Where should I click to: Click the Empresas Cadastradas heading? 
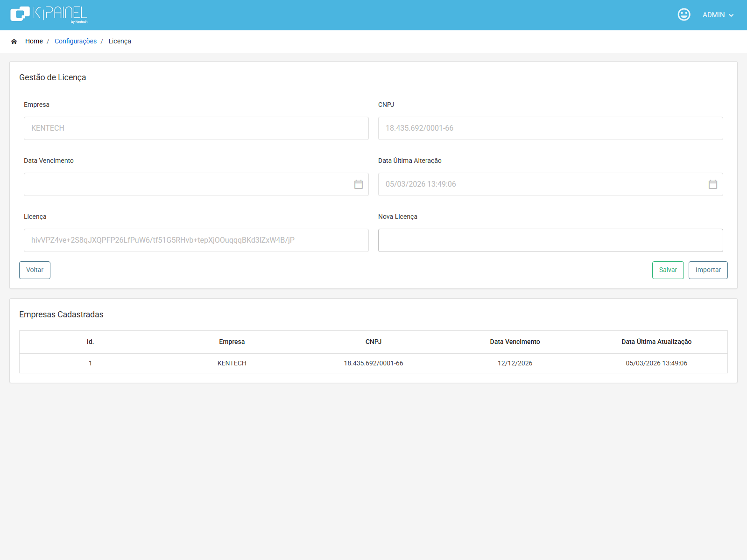(61, 315)
